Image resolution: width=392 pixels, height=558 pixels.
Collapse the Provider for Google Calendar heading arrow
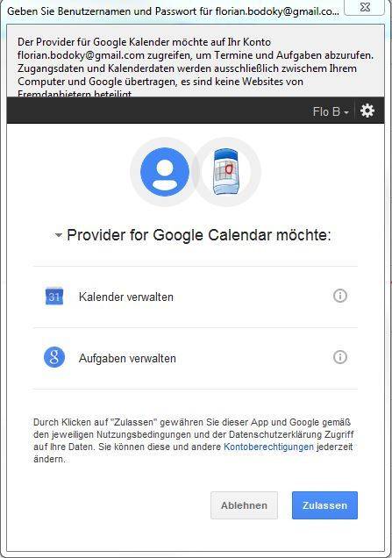pyautogui.click(x=59, y=235)
